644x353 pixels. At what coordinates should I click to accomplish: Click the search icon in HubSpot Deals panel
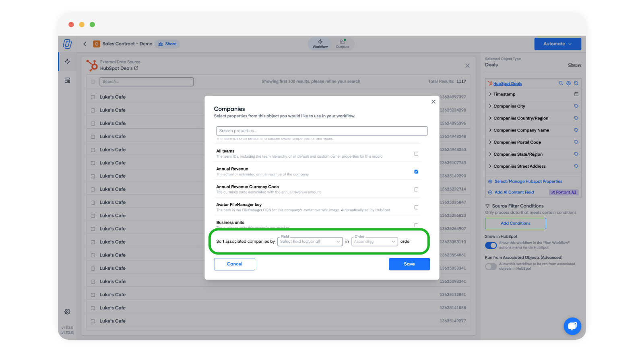click(x=561, y=83)
